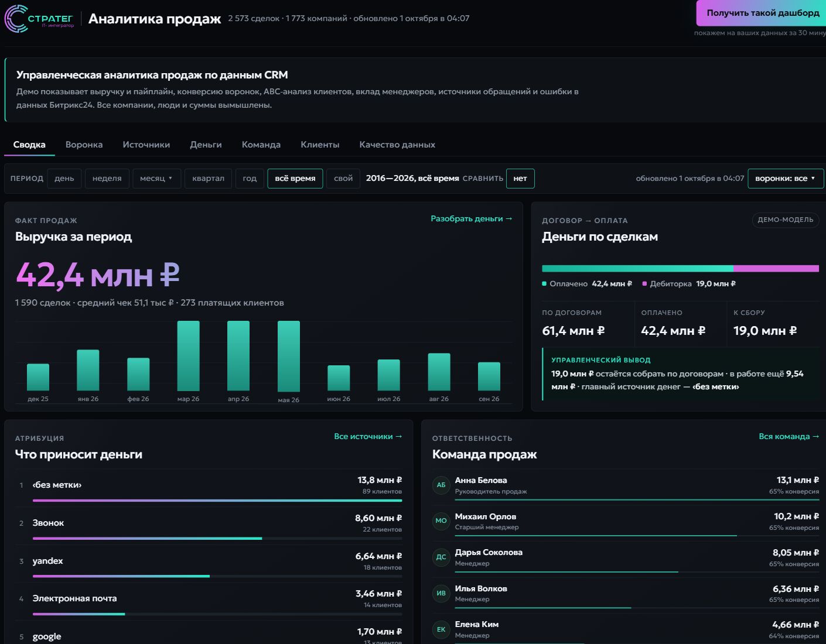Select the «свой» custom period option
Screen dimensions: 826x644
pos(343,179)
